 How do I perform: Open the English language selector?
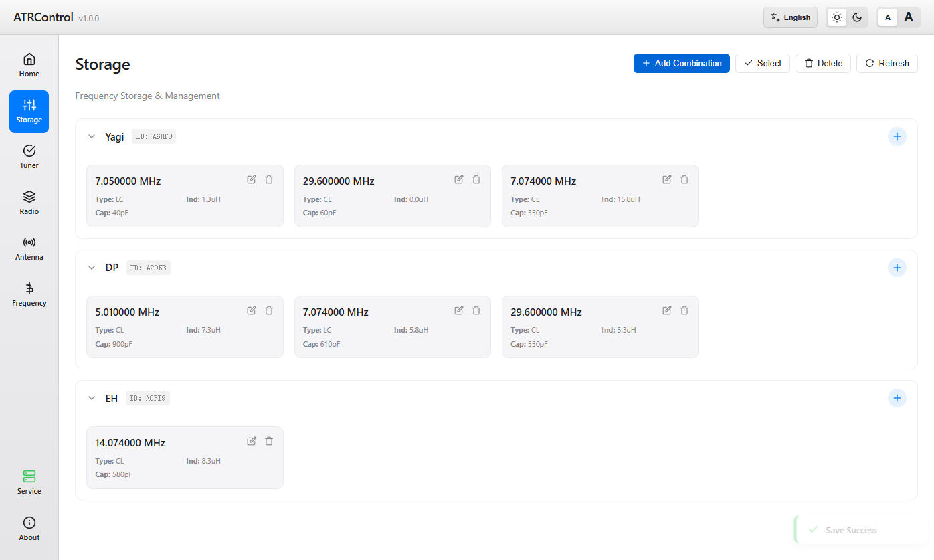coord(790,17)
